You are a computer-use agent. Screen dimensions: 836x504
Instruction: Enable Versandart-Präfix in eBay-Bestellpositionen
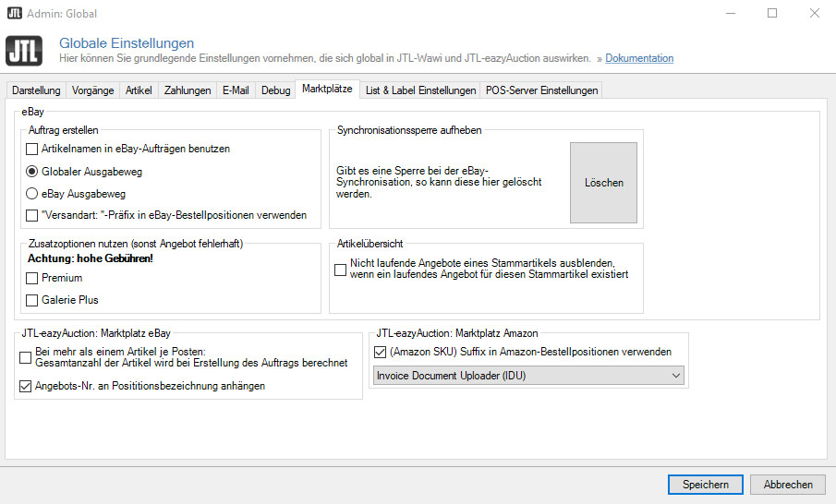click(32, 215)
